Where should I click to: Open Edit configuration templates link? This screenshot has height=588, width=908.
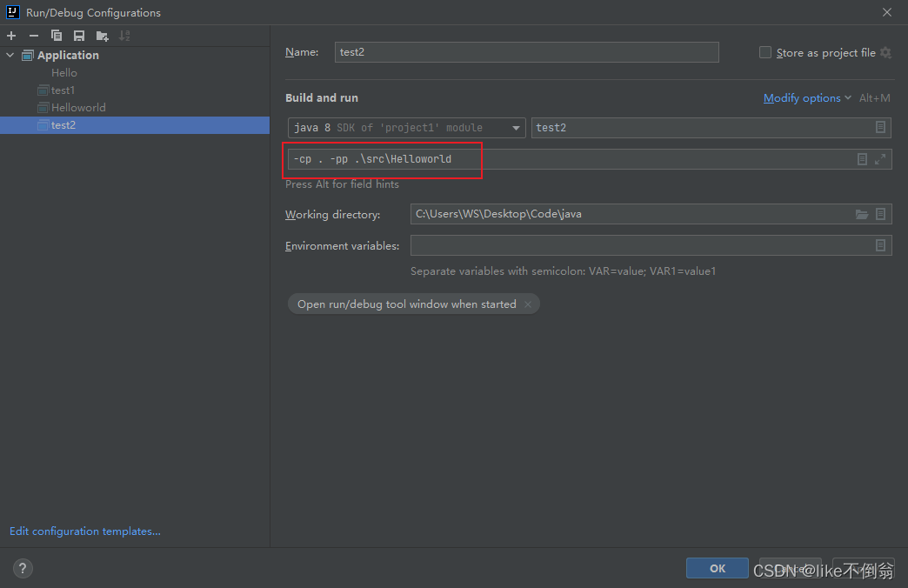point(85,531)
